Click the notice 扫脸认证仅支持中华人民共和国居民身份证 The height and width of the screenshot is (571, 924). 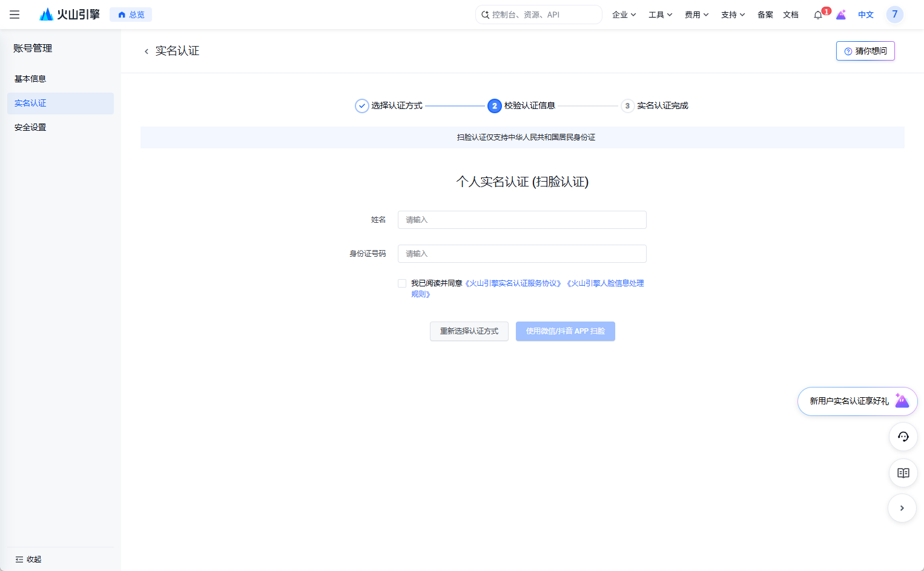(x=526, y=137)
